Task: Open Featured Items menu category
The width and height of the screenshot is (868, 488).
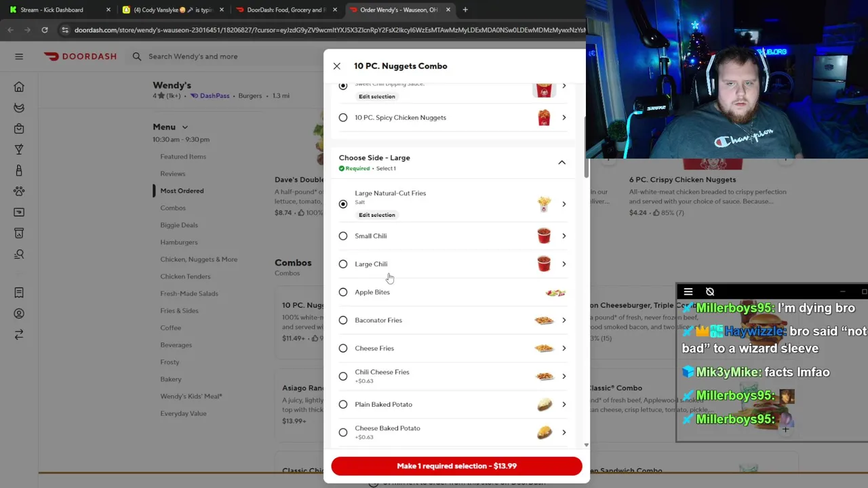Action: click(x=183, y=157)
